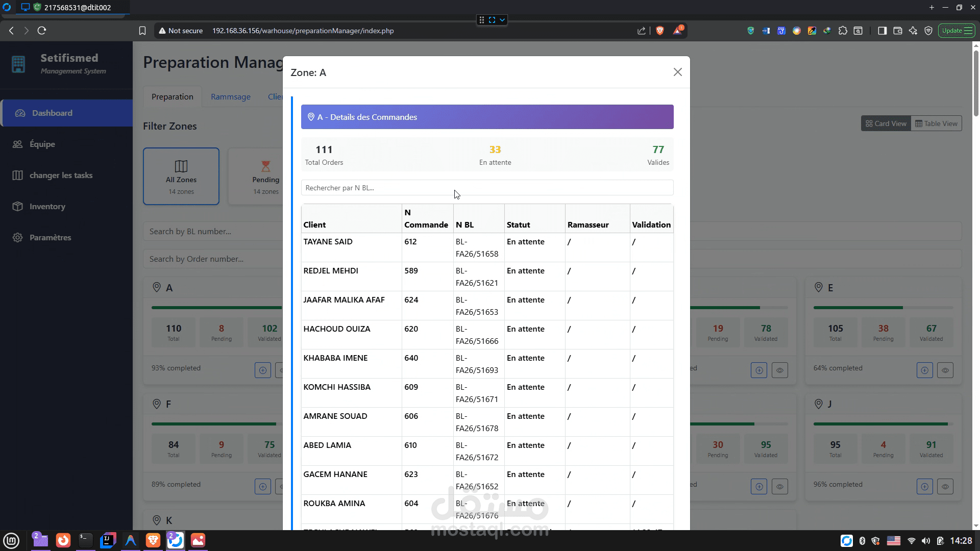Viewport: 980px width, 551px height.
Task: Click the eye icon on zone E card
Action: point(945,370)
